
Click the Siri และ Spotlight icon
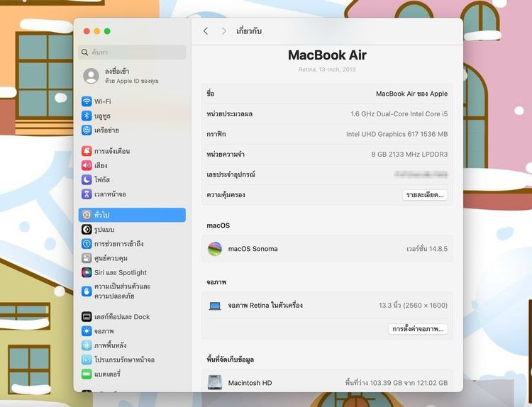coord(87,272)
